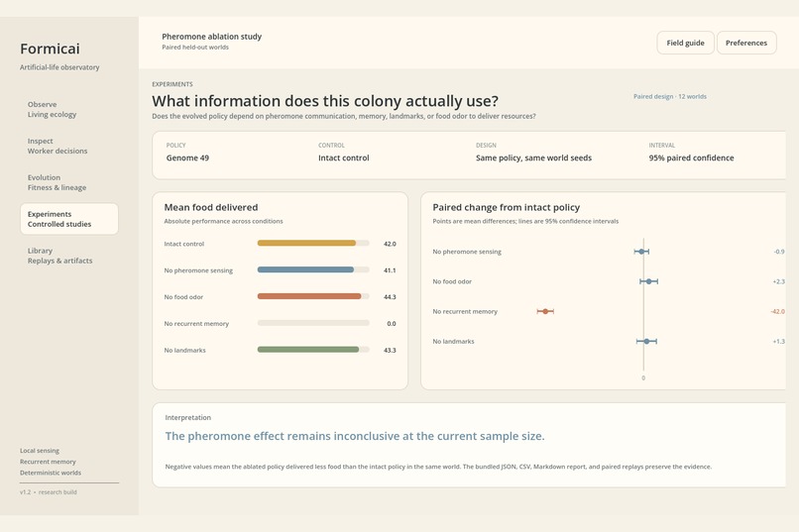Open Library Replays & artifacts
The image size is (799, 532).
(69, 256)
